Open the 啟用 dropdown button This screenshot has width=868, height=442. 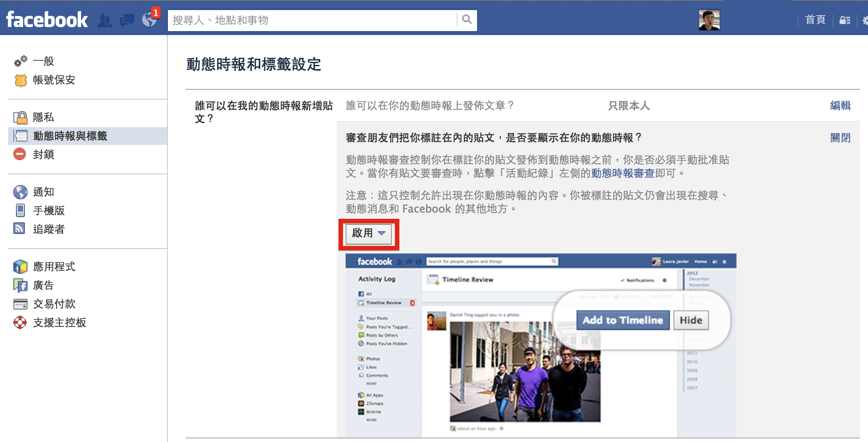point(369,233)
